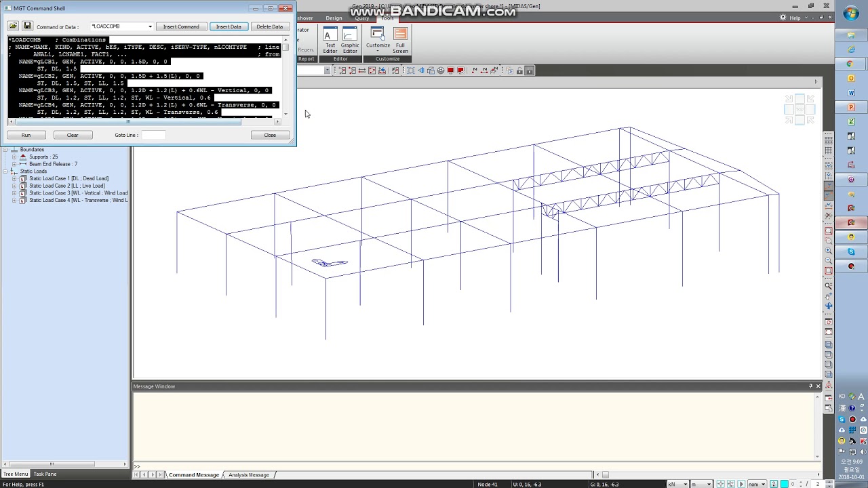Image resolution: width=868 pixels, height=488 pixels.
Task: Switch to the Tree Menu tab
Action: [x=16, y=474]
